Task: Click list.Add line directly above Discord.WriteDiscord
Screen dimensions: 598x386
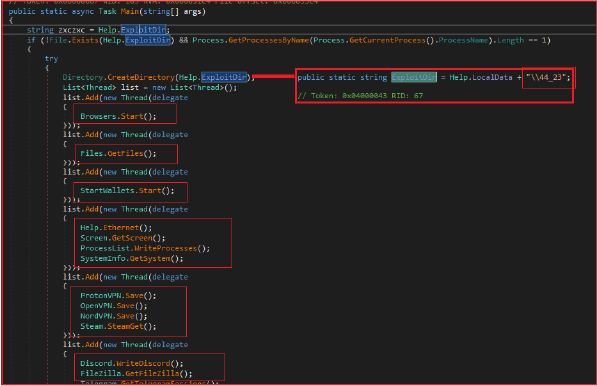Action: coord(125,345)
